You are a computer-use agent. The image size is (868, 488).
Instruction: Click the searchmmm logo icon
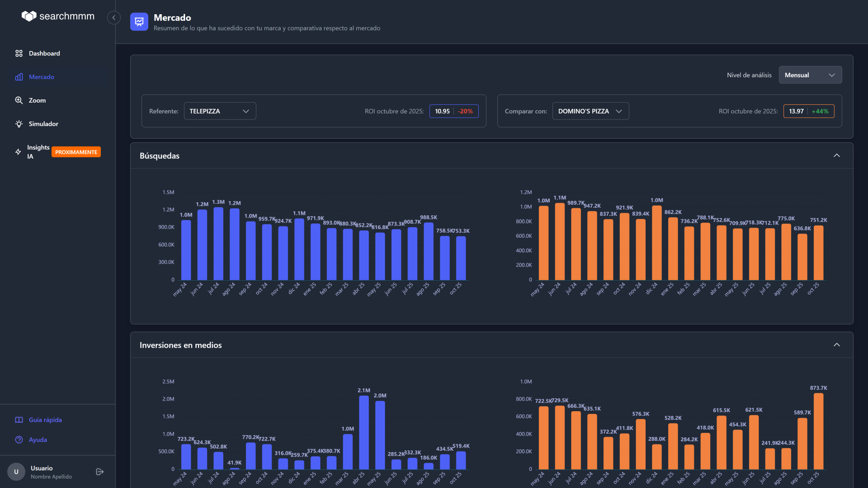click(29, 16)
